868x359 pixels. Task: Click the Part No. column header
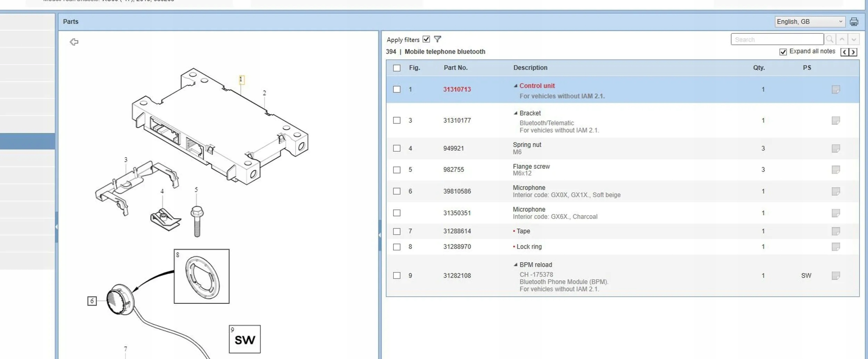[x=456, y=68]
